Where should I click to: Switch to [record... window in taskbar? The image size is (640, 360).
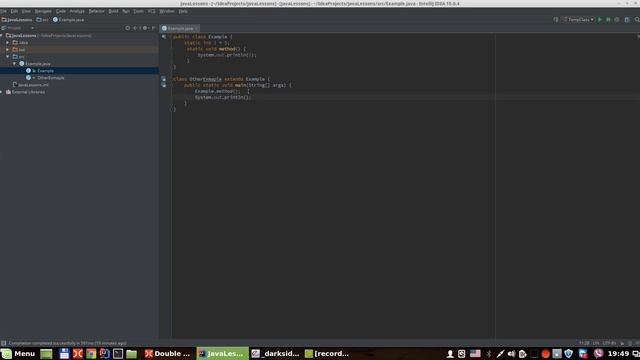(x=327, y=353)
